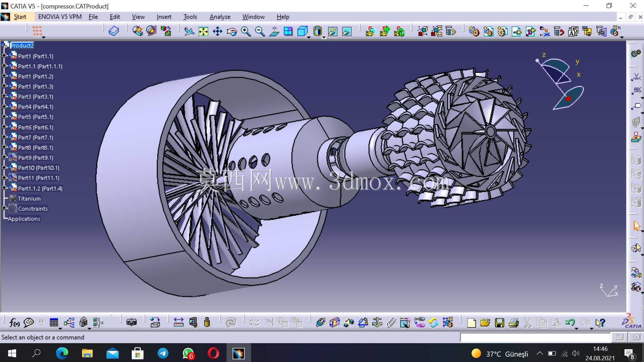This screenshot has width=644, height=362.
Task: Click the Design Table grid icon
Action: pyautogui.click(x=54, y=323)
